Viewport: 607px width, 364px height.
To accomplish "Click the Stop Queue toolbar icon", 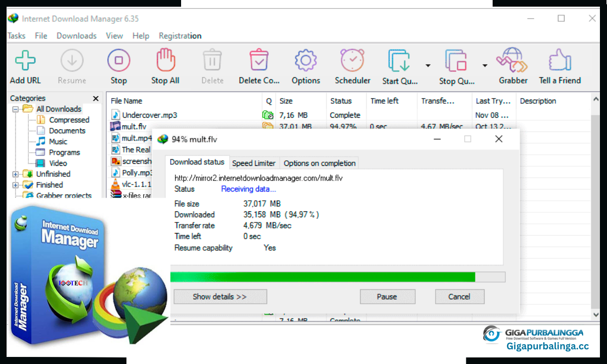I will tap(456, 61).
